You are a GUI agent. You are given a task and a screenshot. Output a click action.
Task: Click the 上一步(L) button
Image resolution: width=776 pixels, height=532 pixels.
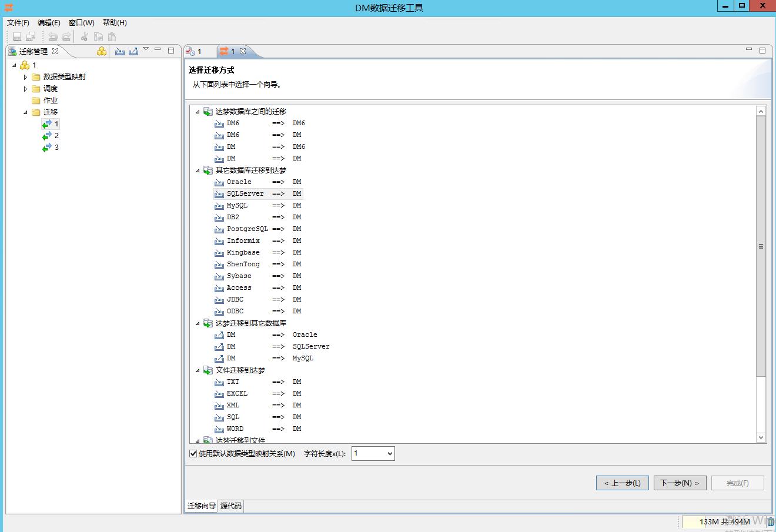point(623,483)
